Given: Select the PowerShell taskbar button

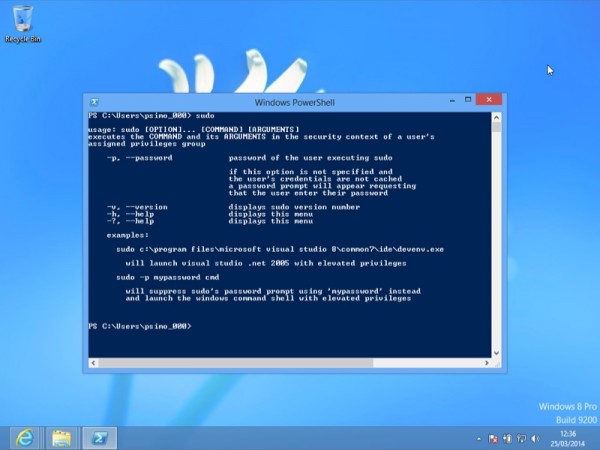Looking at the screenshot, I should point(99,438).
